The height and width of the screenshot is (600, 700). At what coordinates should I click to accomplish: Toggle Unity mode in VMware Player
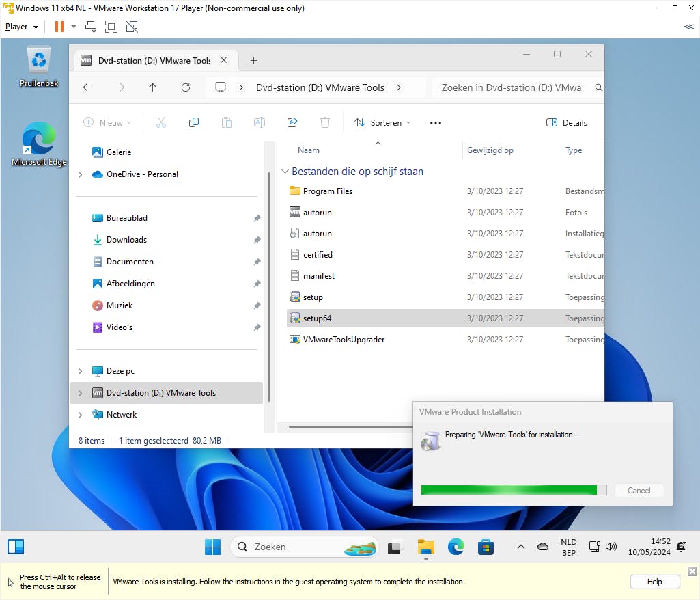tap(132, 27)
